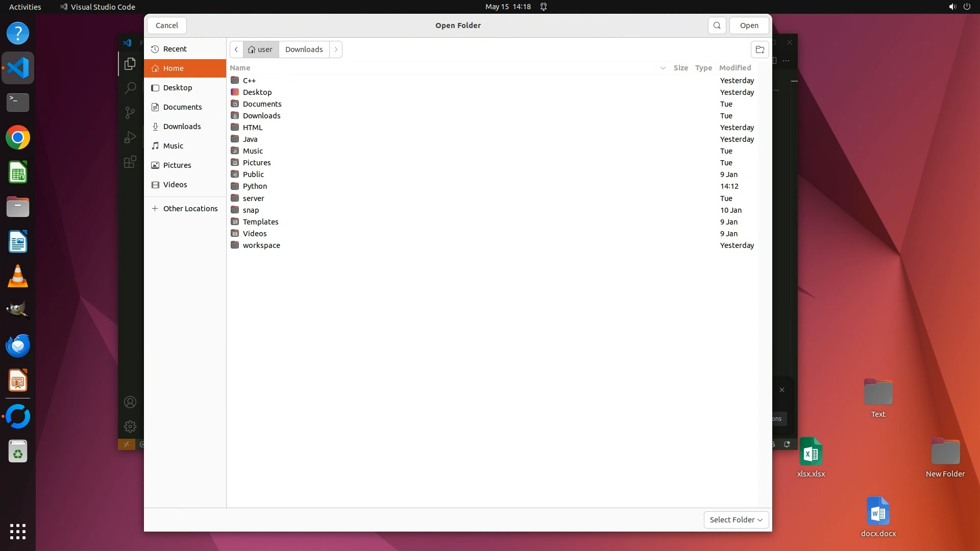Click path bar forward chevron
Image resolution: width=980 pixels, height=551 pixels.
click(336, 49)
